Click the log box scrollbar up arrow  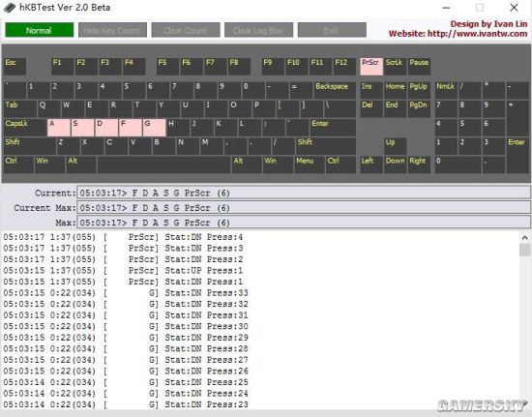click(x=524, y=237)
